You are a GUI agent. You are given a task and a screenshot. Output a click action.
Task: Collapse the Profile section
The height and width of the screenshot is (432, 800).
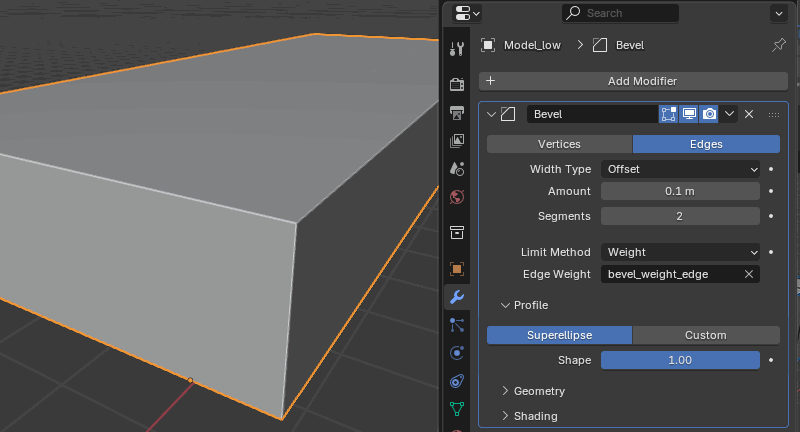pyautogui.click(x=505, y=305)
